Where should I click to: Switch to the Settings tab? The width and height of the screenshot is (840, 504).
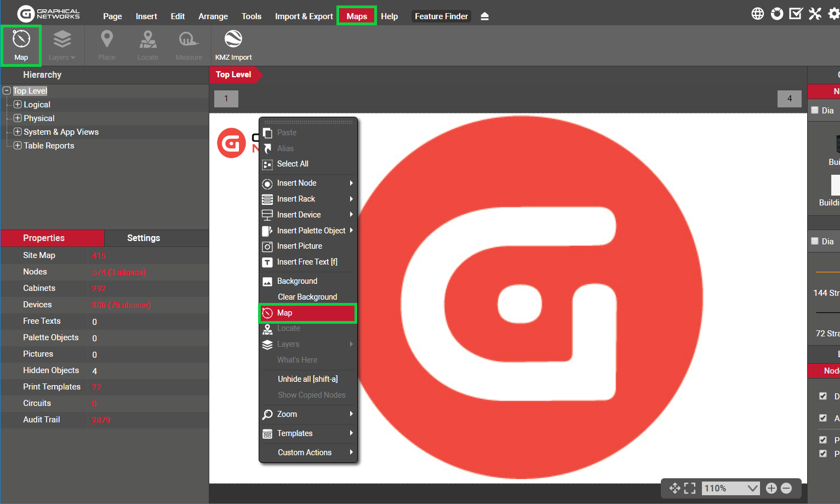tap(144, 238)
